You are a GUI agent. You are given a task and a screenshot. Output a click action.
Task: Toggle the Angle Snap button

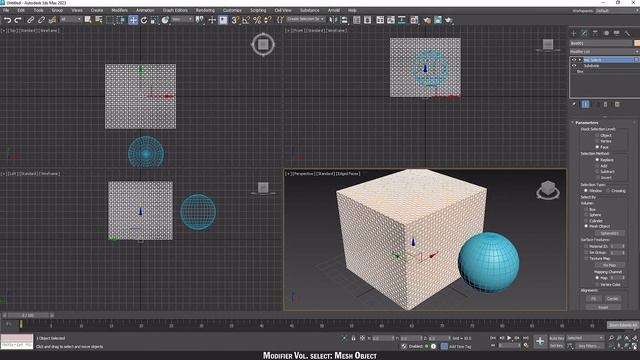point(246,20)
